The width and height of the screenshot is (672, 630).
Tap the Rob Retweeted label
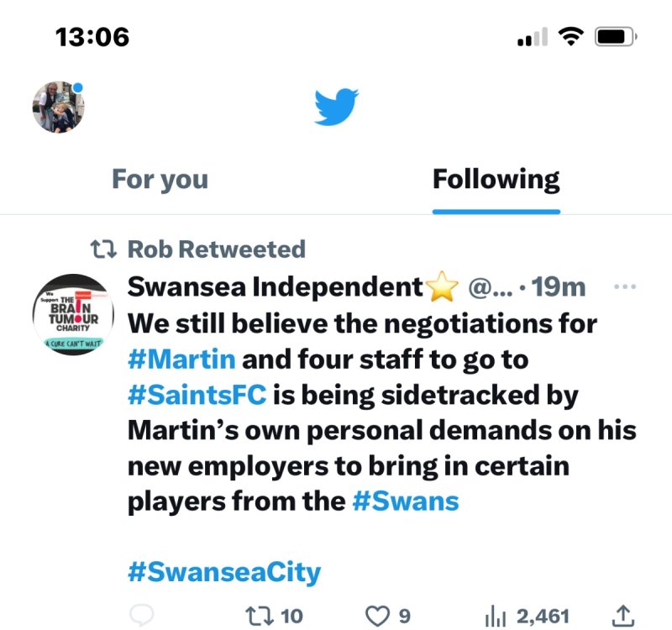pos(216,249)
